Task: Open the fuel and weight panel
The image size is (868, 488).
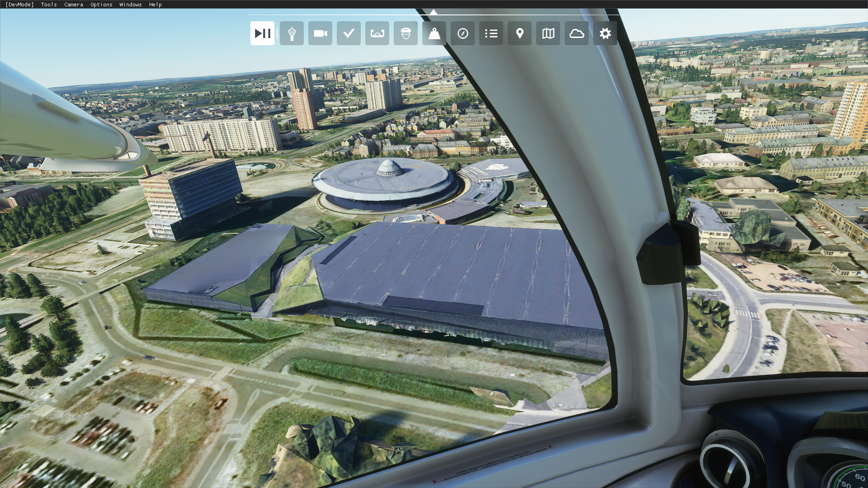Action: (x=434, y=33)
